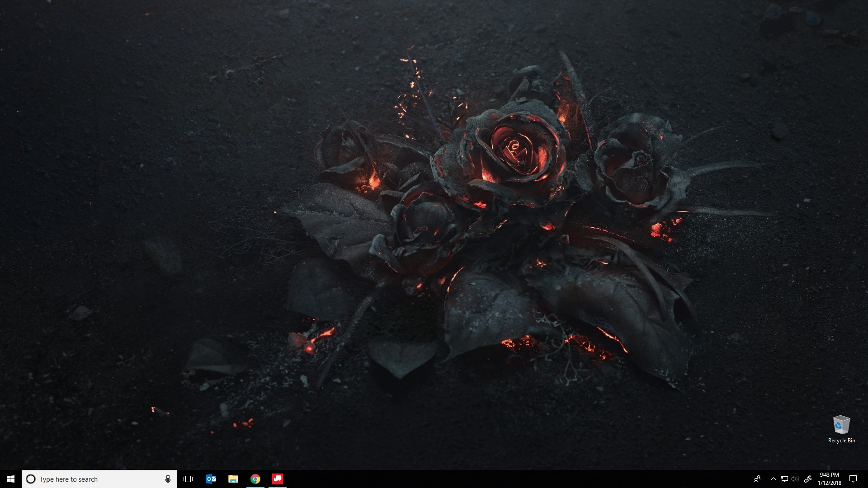Screen dimensions: 868x488
Task: Open Task View from the taskbar
Action: 188,479
